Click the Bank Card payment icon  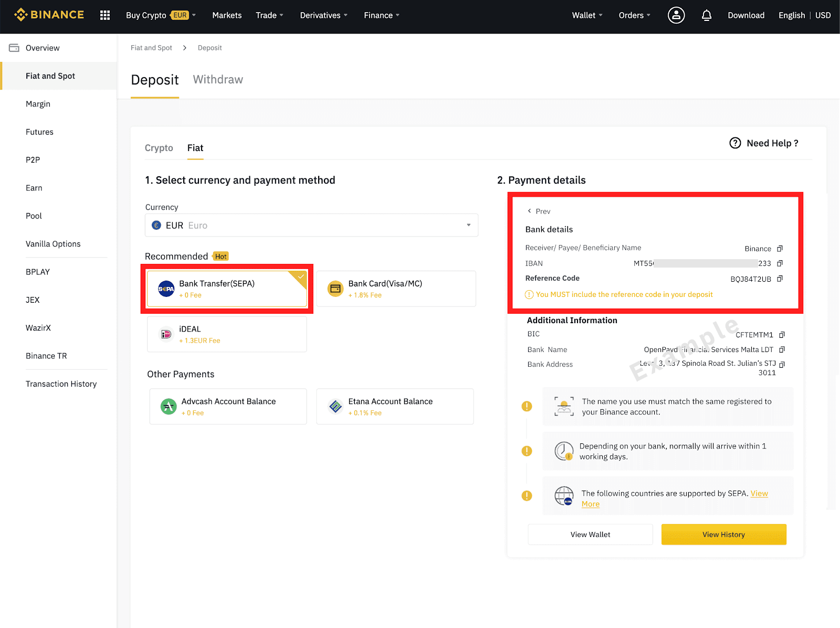[335, 289]
